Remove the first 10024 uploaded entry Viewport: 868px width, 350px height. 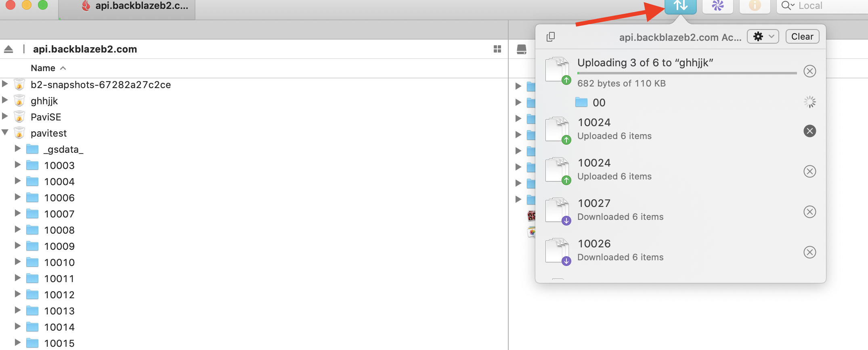pos(810,131)
